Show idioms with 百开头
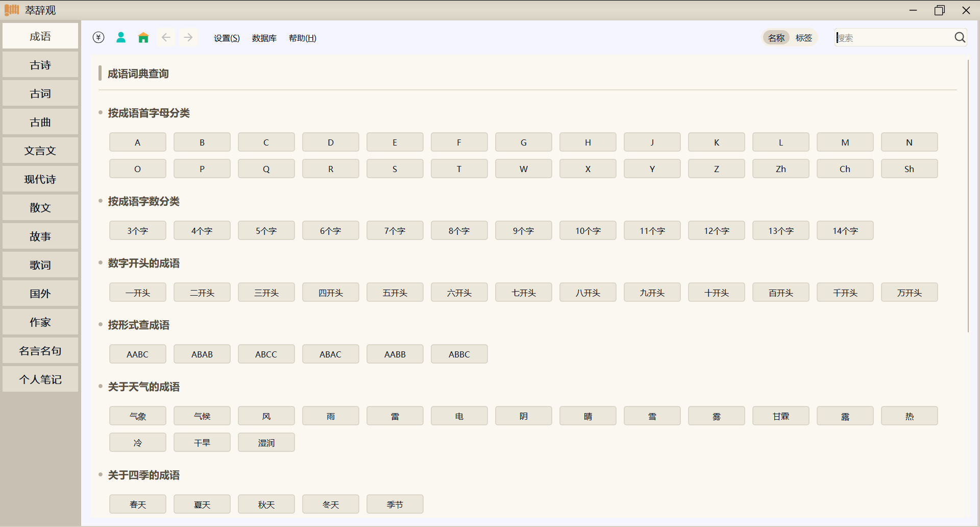Image resolution: width=980 pixels, height=527 pixels. click(x=781, y=292)
